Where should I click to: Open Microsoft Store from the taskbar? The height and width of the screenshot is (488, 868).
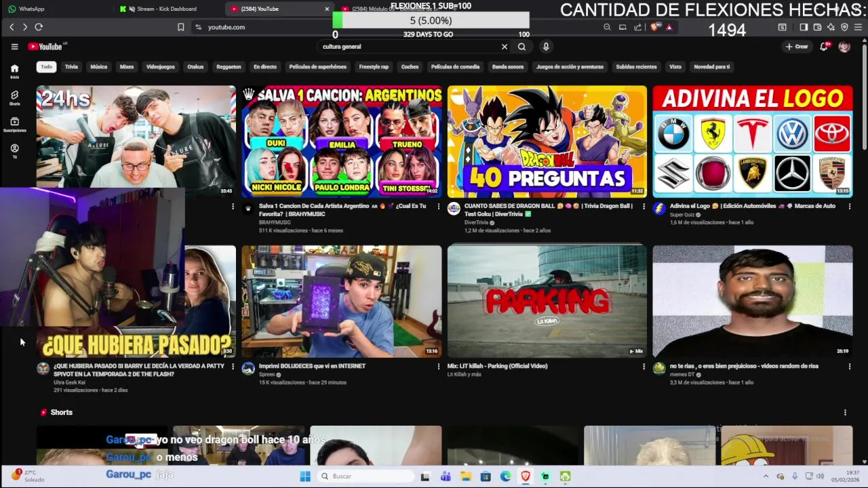pos(486,476)
